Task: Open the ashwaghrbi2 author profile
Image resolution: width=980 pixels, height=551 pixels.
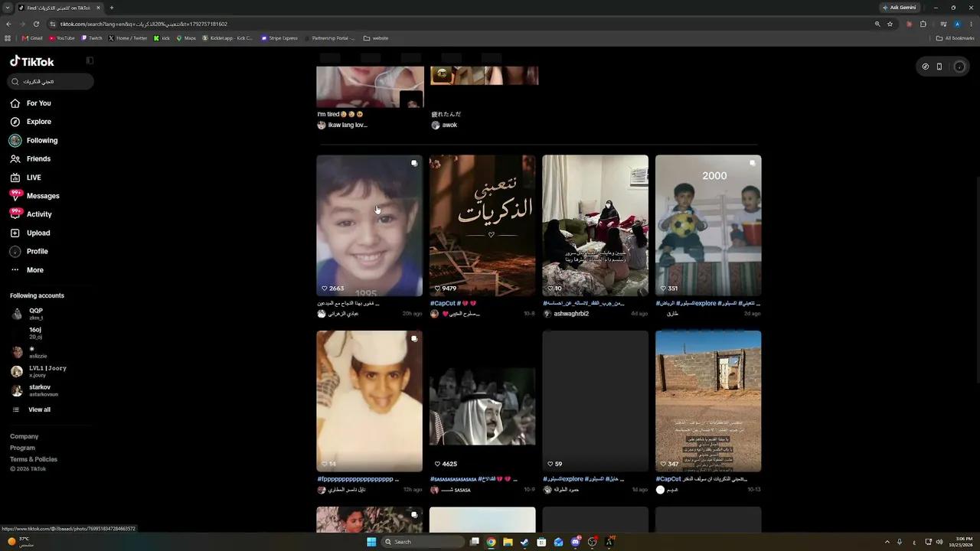Action: pyautogui.click(x=571, y=314)
